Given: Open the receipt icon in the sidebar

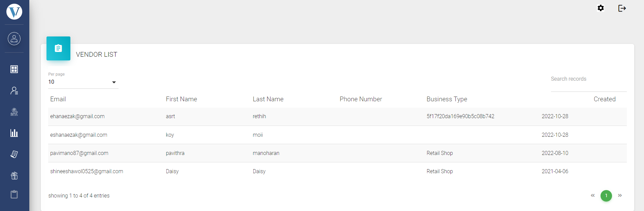Looking at the screenshot, I should [x=14, y=154].
